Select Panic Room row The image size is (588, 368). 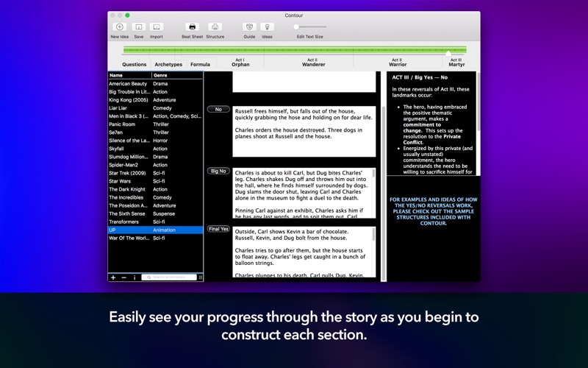pyautogui.click(x=156, y=124)
